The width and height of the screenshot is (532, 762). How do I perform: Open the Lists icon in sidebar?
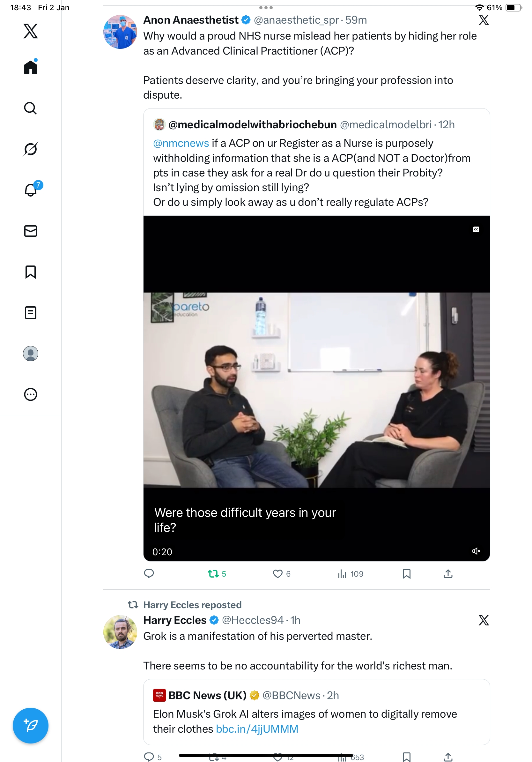tap(31, 313)
